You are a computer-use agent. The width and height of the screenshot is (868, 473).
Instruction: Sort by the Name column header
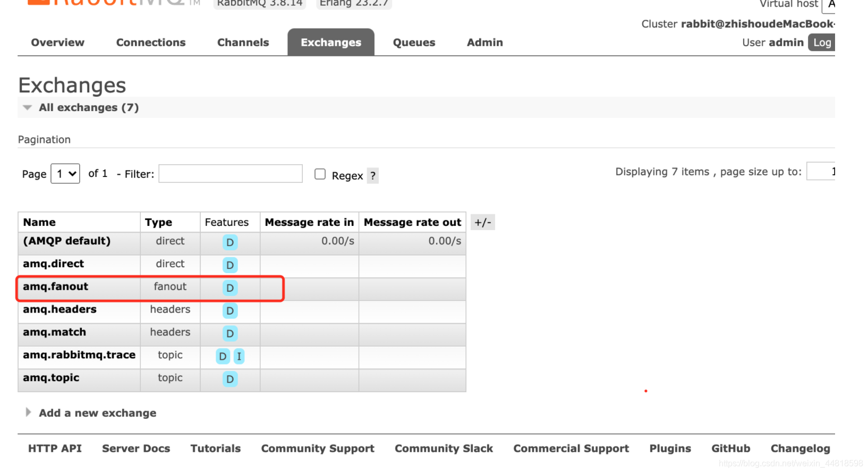point(39,222)
